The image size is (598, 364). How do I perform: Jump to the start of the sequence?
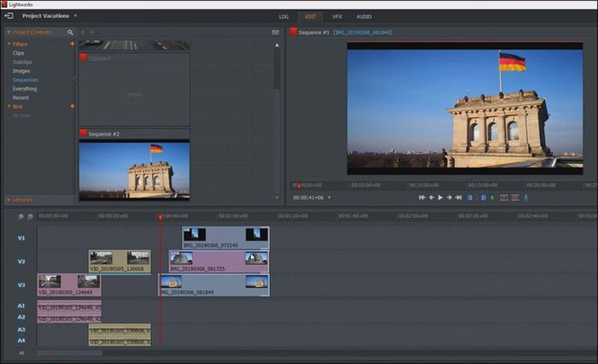click(x=422, y=197)
